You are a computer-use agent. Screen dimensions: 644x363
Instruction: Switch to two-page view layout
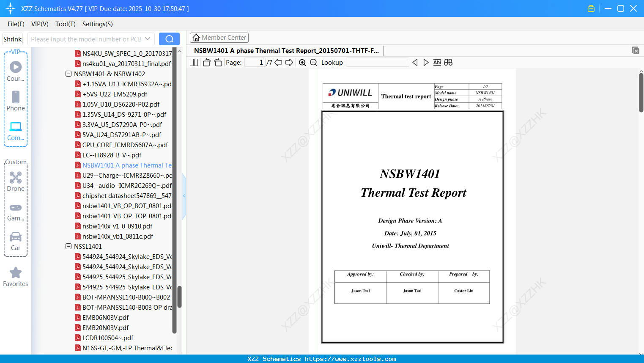[194, 62]
